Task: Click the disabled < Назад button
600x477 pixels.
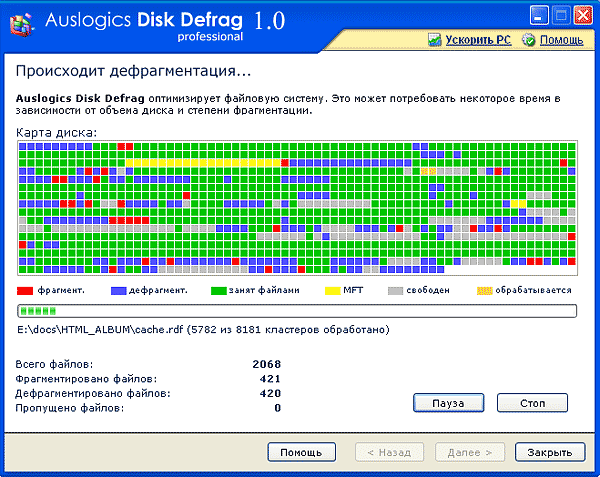Action: click(389, 452)
